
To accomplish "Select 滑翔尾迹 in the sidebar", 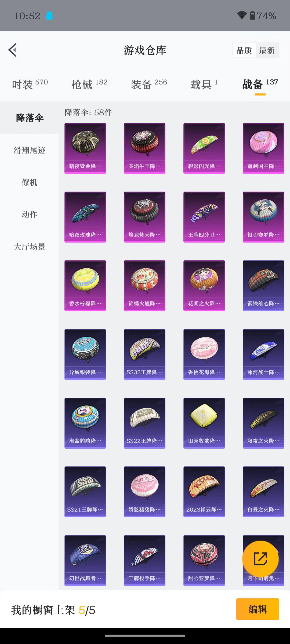I will pyautogui.click(x=30, y=150).
